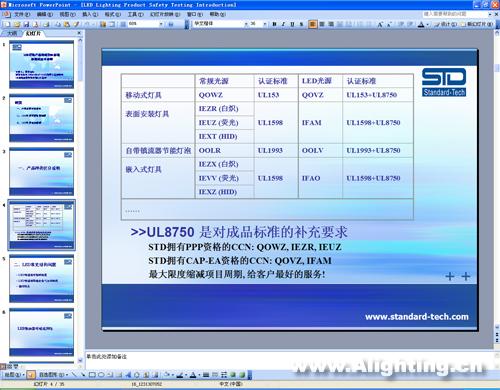Select the Line drawing tool
Image resolution: width=500 pixels, height=390 pixels.
tap(74, 375)
